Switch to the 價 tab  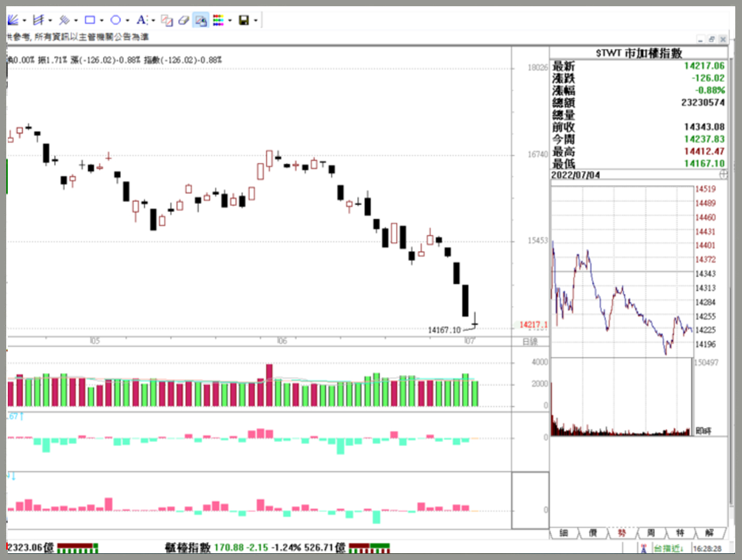point(593,533)
